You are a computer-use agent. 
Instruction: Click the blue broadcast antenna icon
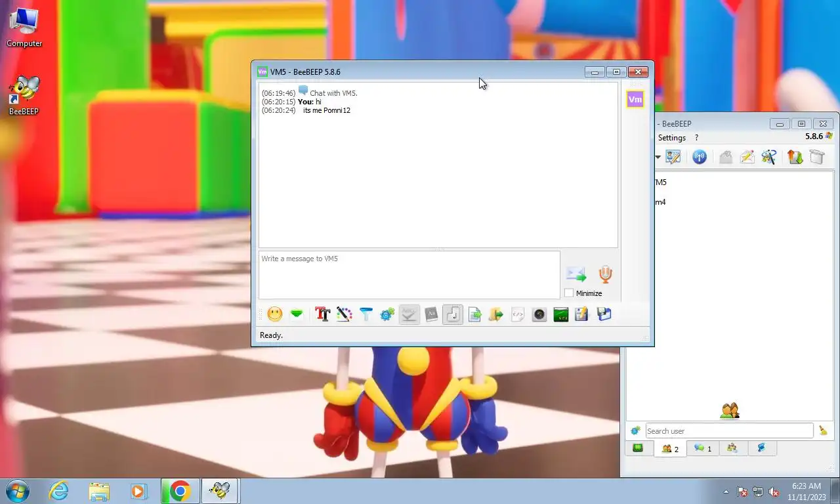click(x=700, y=157)
